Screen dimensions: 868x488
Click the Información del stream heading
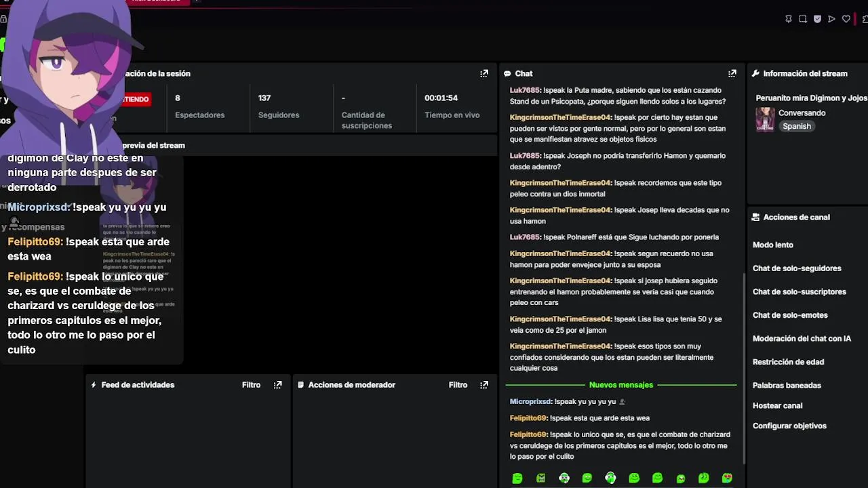[x=805, y=73]
